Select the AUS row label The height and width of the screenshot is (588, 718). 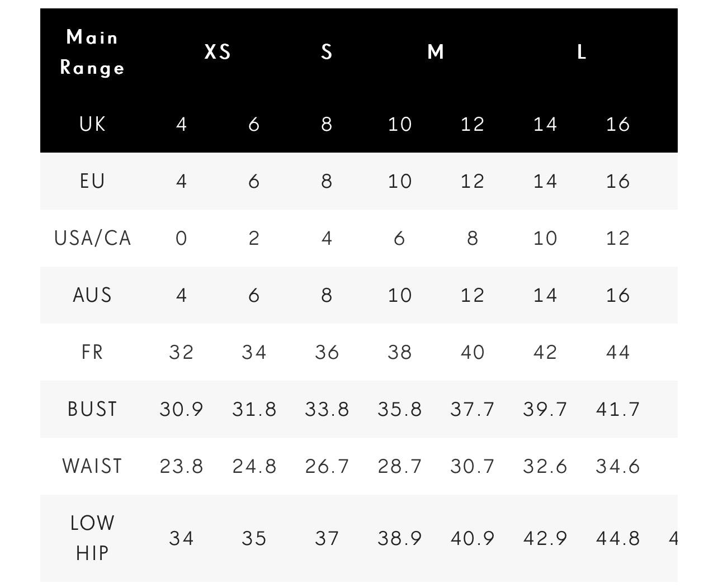(x=92, y=295)
